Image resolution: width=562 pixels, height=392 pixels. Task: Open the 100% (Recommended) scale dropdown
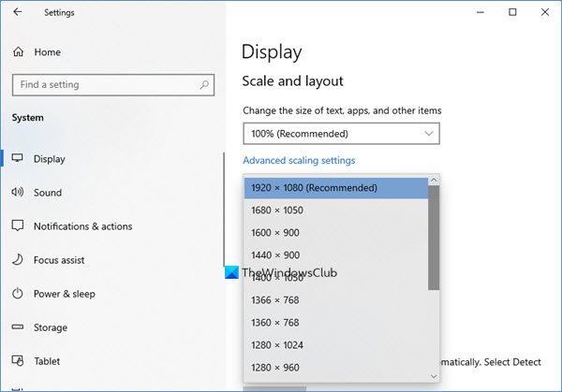click(x=341, y=134)
